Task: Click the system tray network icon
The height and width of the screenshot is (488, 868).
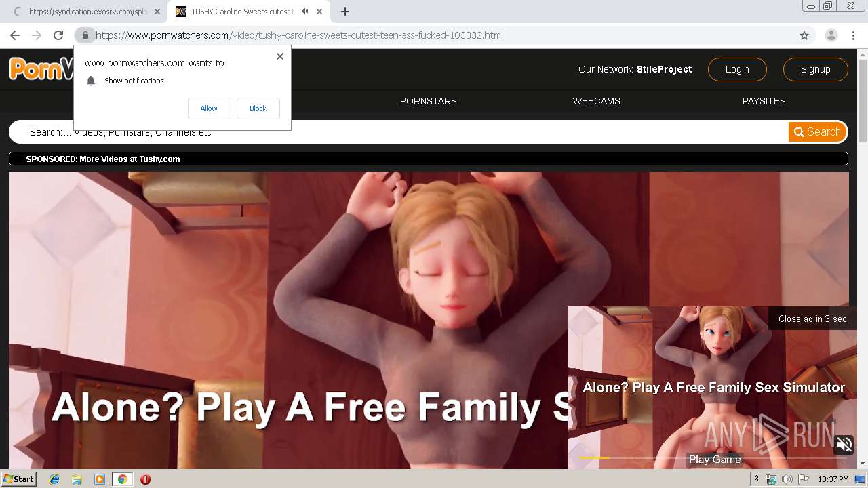Action: [x=771, y=479]
